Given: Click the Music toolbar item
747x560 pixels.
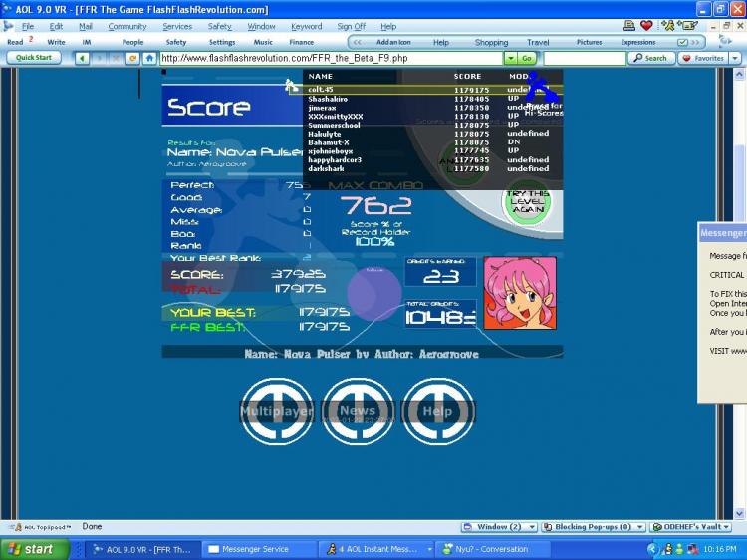Looking at the screenshot, I should pyautogui.click(x=263, y=42).
